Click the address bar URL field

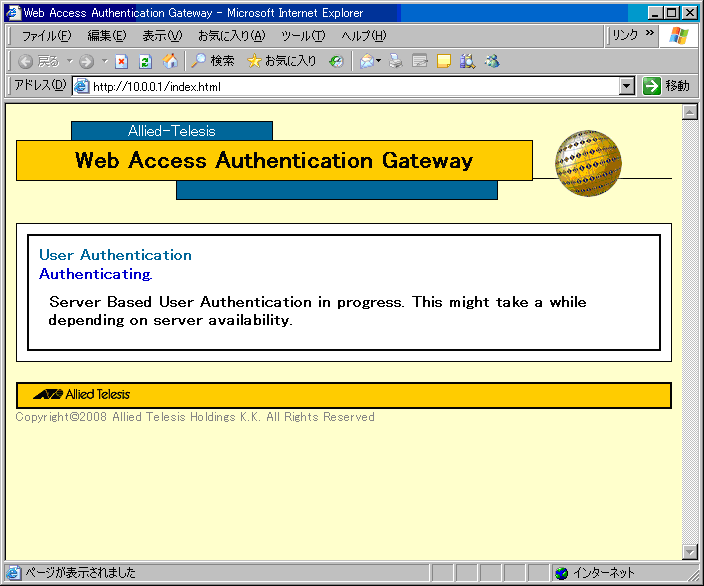[350, 86]
